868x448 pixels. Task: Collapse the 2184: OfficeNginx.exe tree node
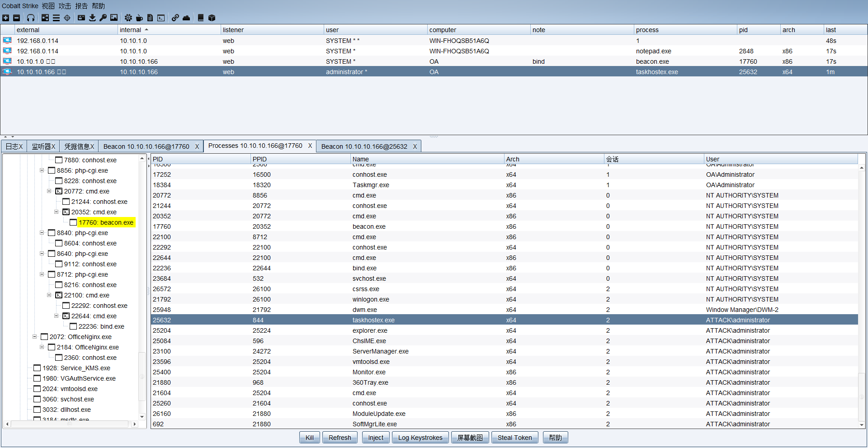click(42, 347)
